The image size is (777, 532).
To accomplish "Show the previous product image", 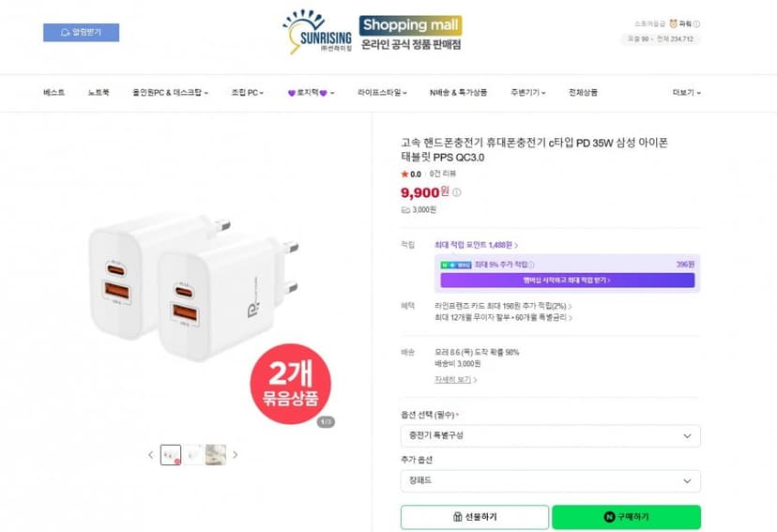I will pyautogui.click(x=151, y=455).
